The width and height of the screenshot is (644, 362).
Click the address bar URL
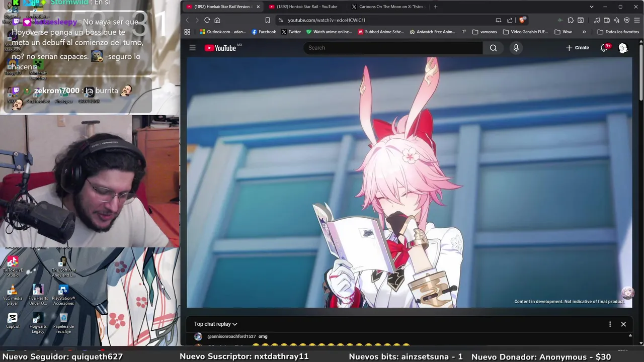(326, 20)
